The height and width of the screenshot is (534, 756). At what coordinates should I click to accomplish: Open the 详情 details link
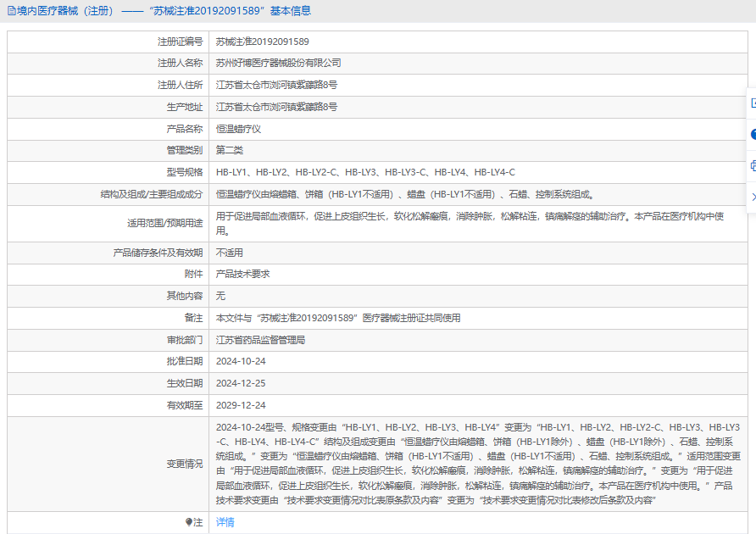pos(225,522)
